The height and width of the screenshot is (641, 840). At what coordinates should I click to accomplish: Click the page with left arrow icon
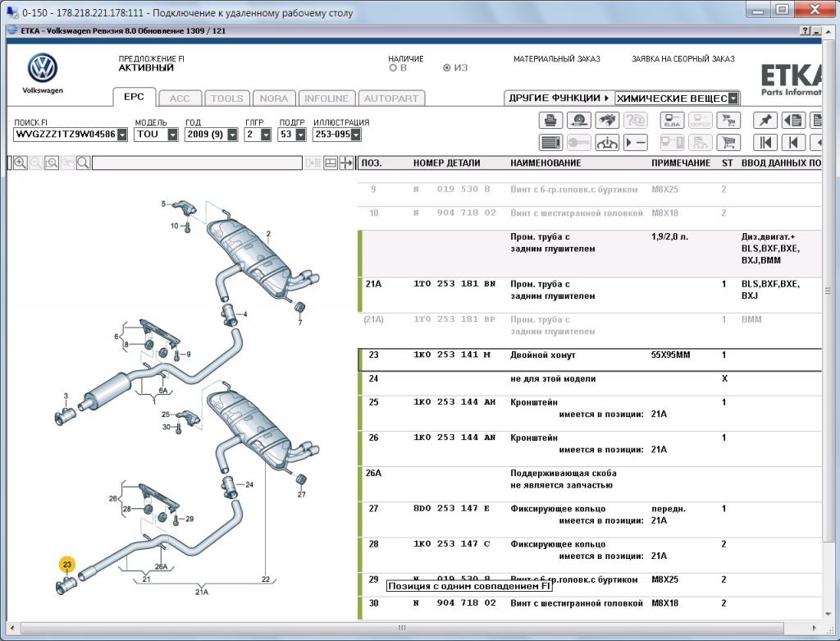click(793, 120)
